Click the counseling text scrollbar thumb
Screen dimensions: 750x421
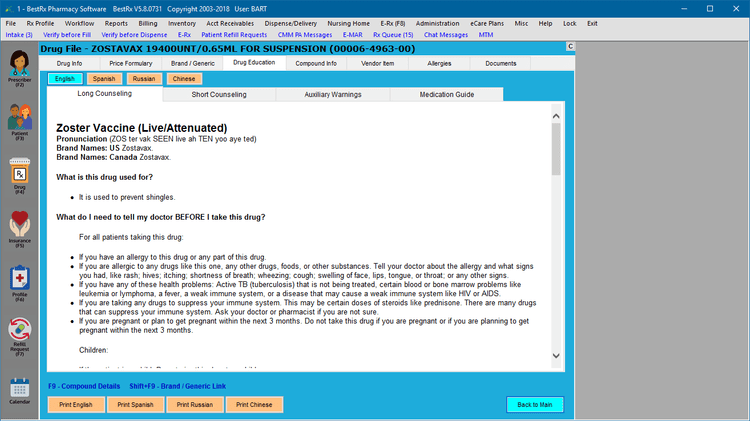(556, 149)
